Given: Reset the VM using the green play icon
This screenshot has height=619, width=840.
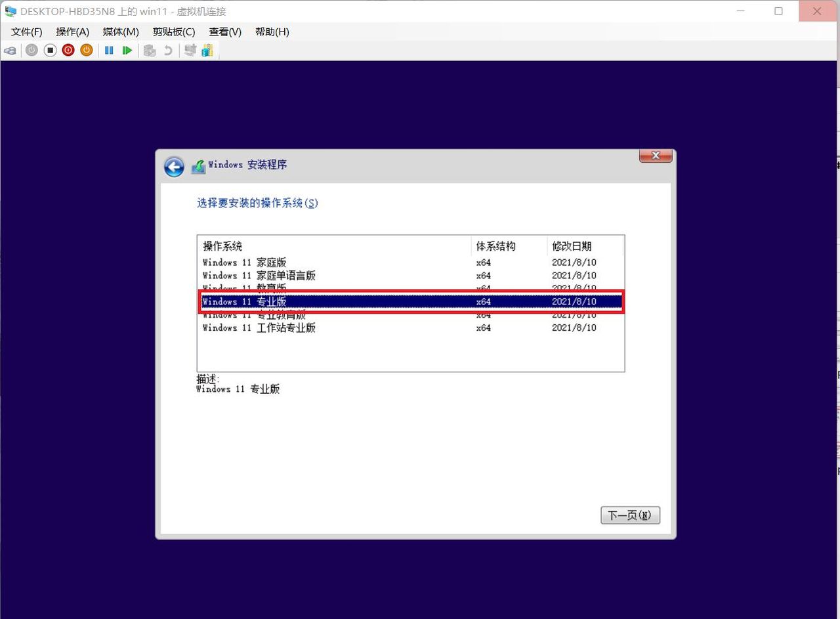Looking at the screenshot, I should [127, 51].
